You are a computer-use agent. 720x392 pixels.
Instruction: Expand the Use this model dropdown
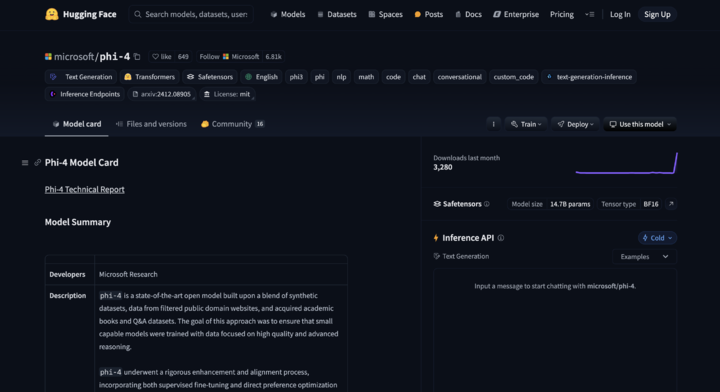pyautogui.click(x=640, y=124)
